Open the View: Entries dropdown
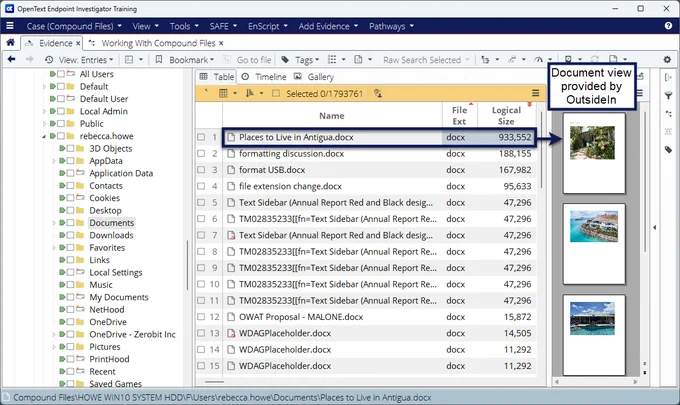The image size is (680, 405). [x=81, y=60]
